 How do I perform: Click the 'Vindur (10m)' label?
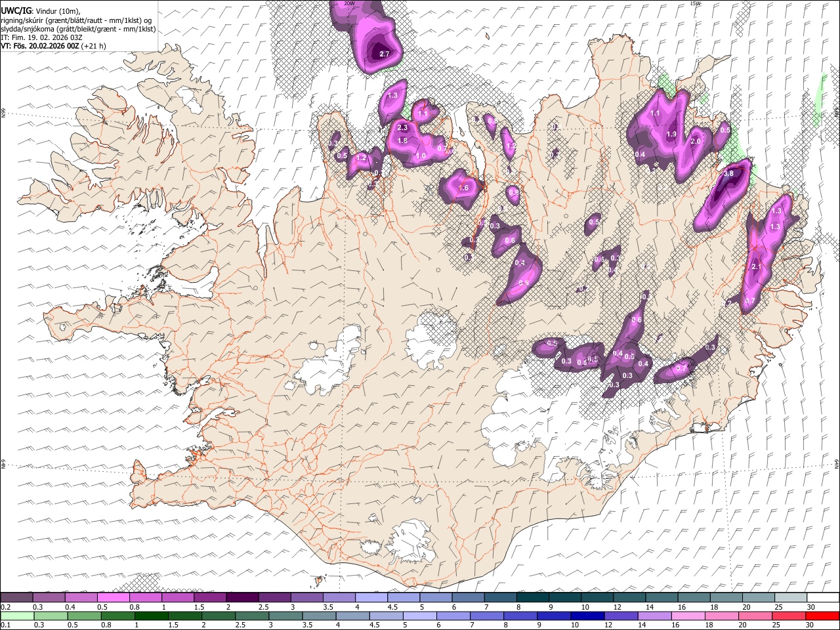pos(58,11)
